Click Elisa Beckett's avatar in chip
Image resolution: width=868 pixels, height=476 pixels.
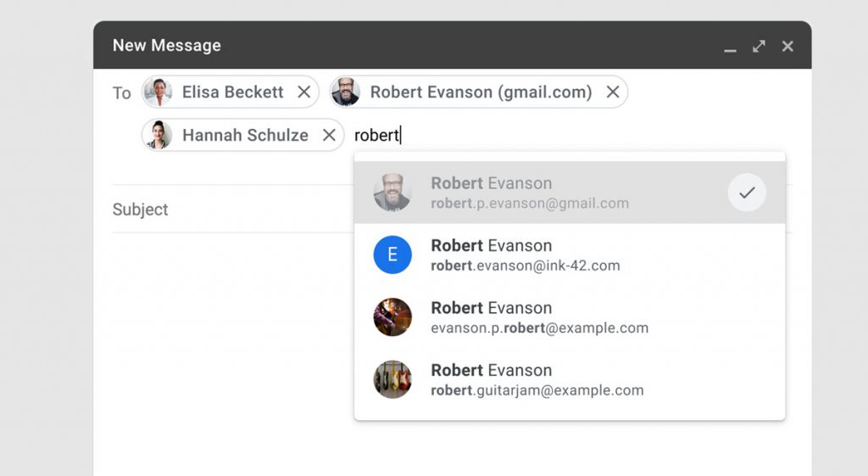pos(158,92)
